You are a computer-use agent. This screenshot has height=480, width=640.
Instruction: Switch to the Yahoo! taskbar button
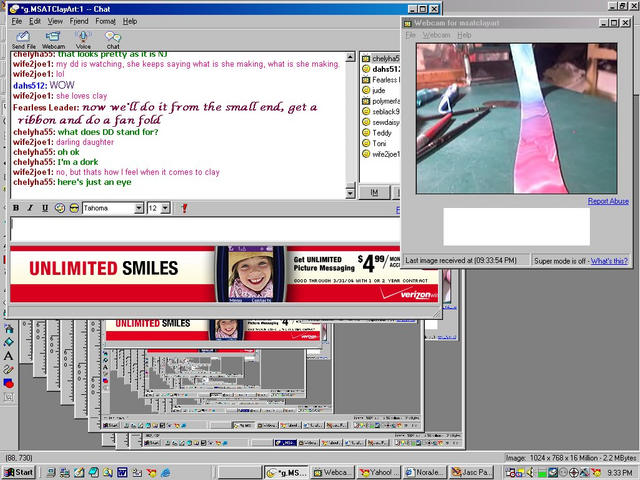pos(379,473)
